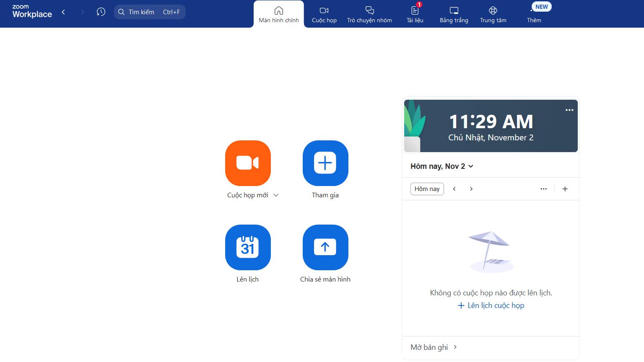The height and width of the screenshot is (362, 644).
Task: Switch to the Cuộc họp tab
Action: [324, 15]
